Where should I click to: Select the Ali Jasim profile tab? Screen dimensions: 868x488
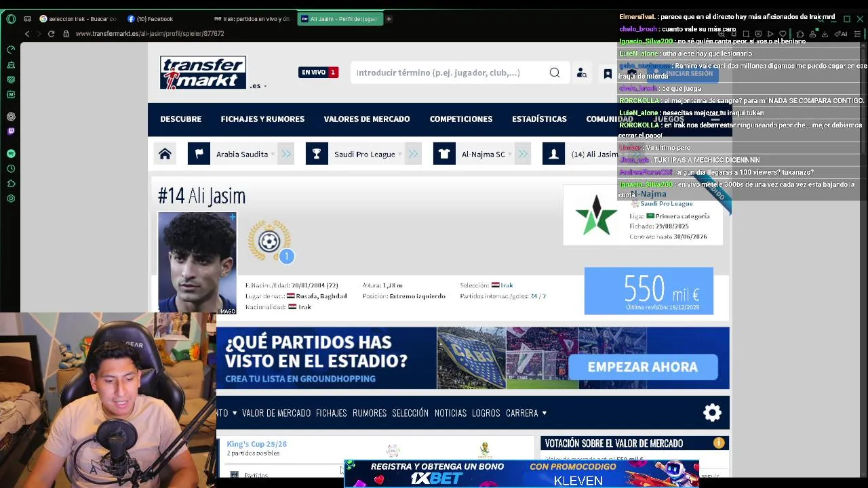click(x=340, y=19)
